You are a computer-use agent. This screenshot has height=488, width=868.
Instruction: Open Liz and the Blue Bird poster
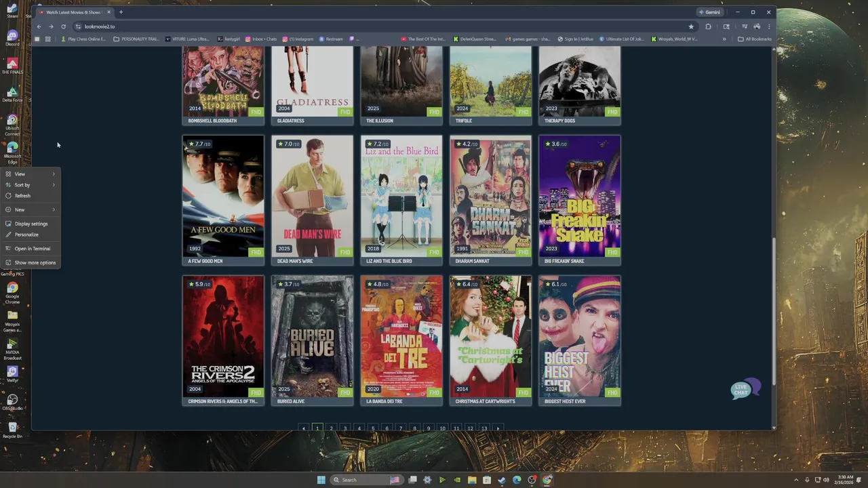pyautogui.click(x=401, y=196)
